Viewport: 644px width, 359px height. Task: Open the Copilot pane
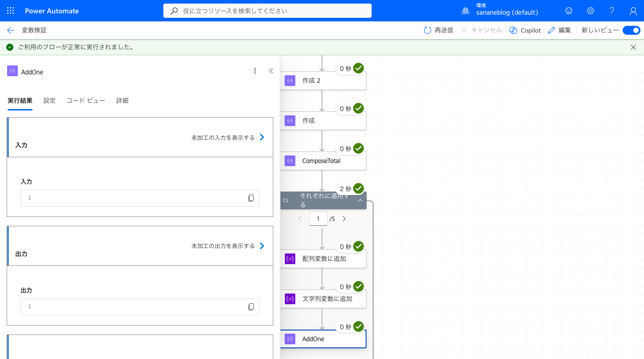pyautogui.click(x=525, y=30)
